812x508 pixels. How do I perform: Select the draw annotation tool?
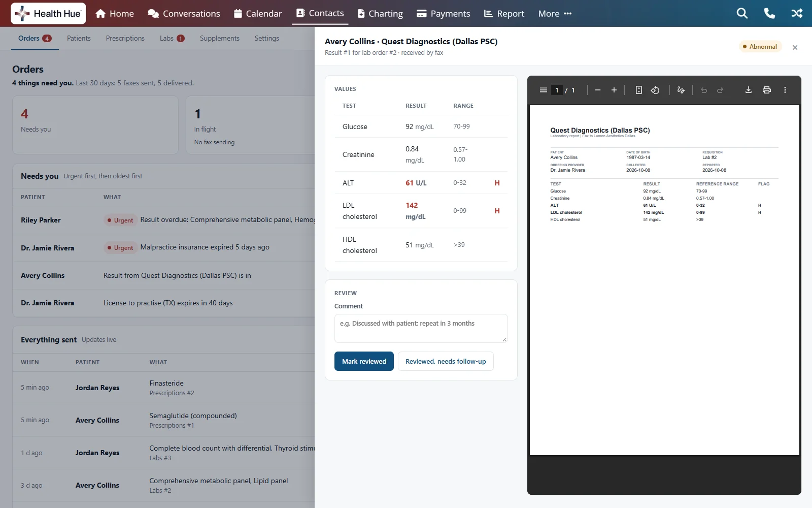coord(681,90)
